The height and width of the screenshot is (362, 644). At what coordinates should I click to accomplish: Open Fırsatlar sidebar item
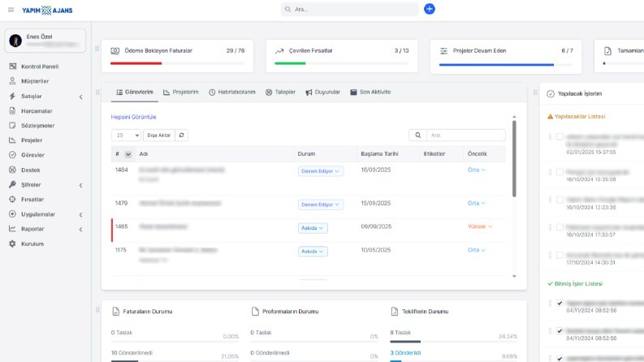pyautogui.click(x=32, y=200)
